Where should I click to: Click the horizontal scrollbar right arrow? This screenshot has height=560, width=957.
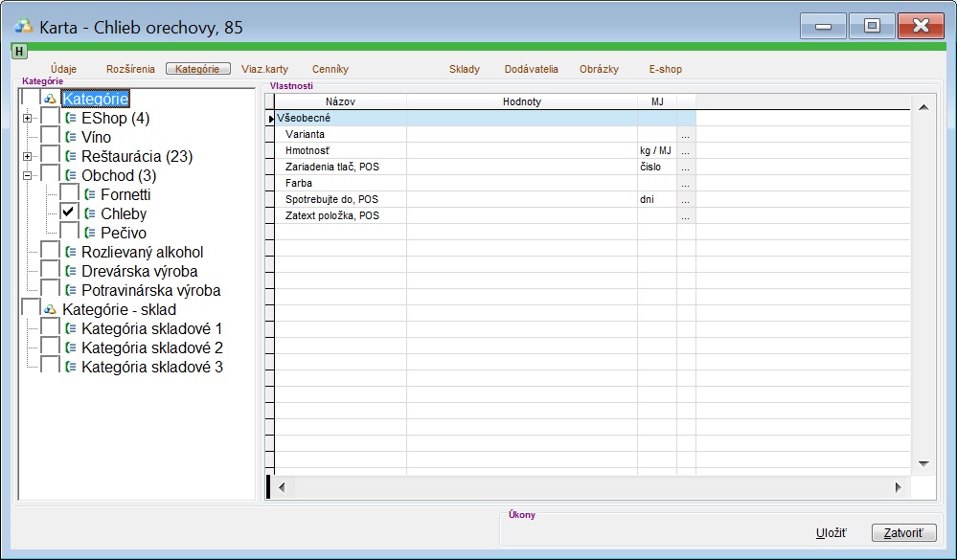(x=898, y=487)
